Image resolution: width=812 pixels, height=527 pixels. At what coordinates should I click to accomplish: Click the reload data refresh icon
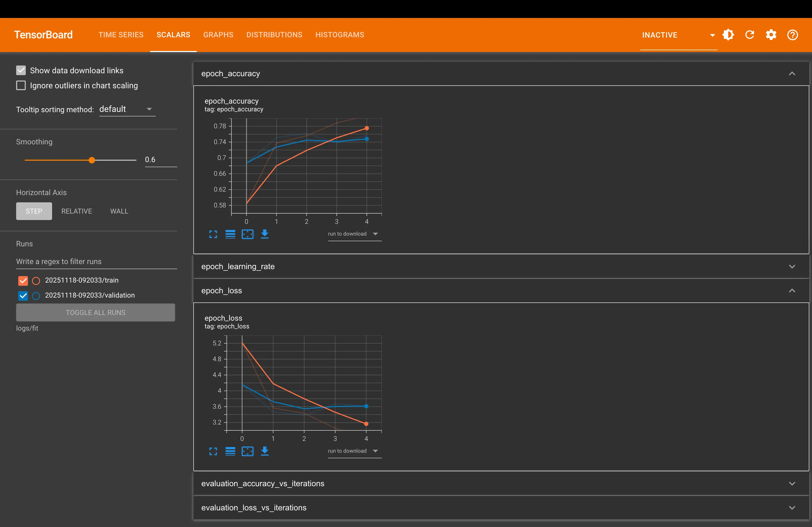tap(749, 35)
